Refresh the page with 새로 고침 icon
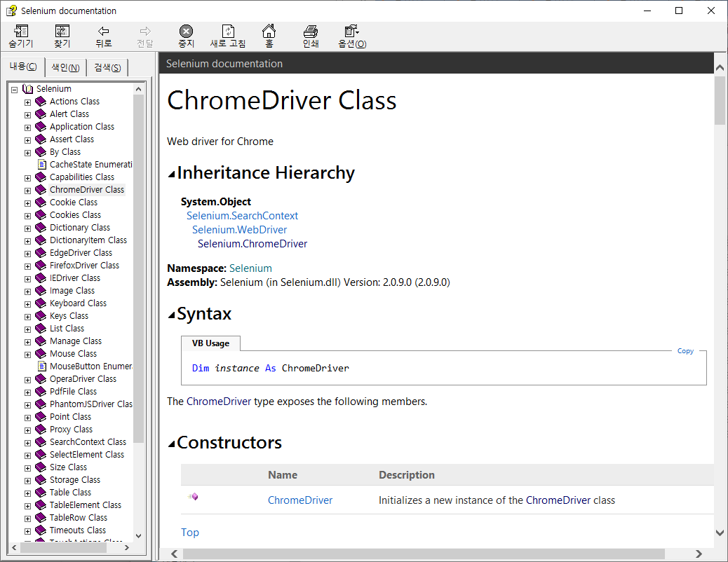 228,31
